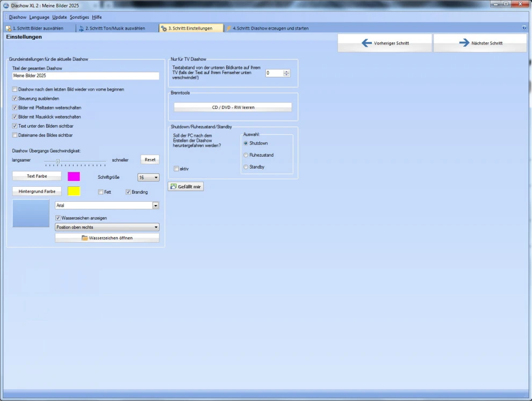Image resolution: width=532 pixels, height=401 pixels.
Task: Click Reset for transition speed
Action: [150, 159]
